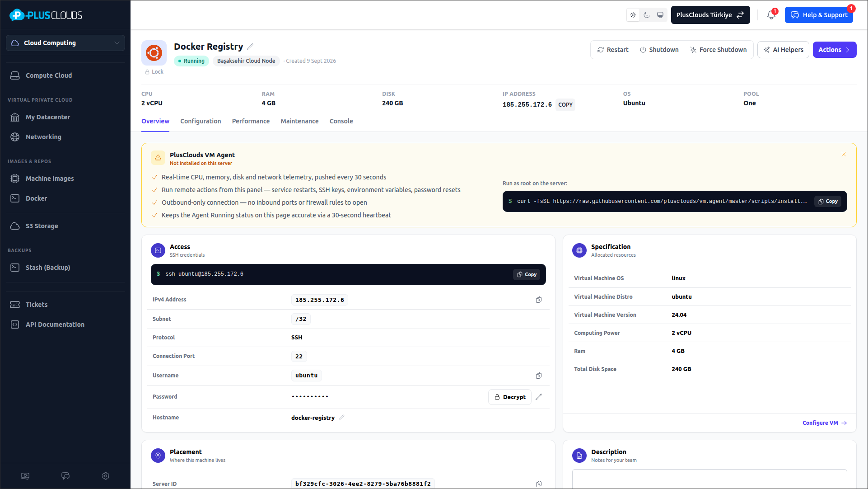The image size is (868, 489).
Task: Click the ubuntu username value
Action: pyautogui.click(x=307, y=376)
